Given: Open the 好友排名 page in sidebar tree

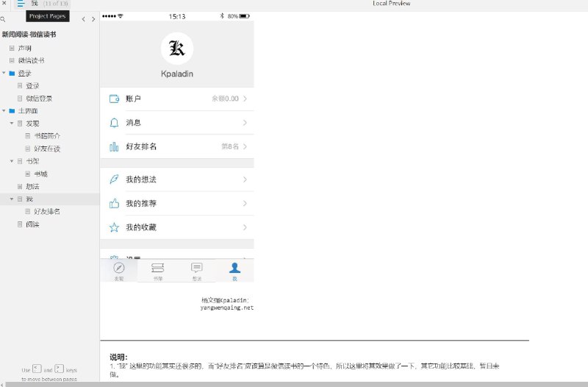Looking at the screenshot, I should point(47,211).
